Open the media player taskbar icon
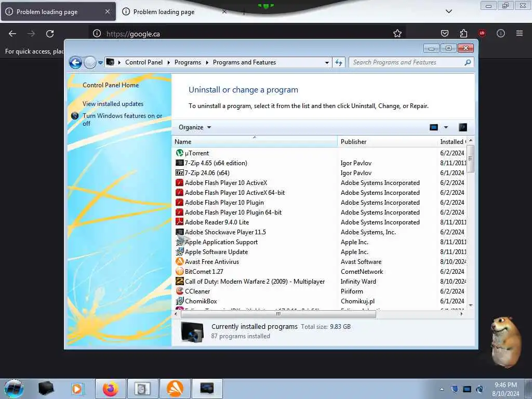This screenshot has height=399, width=532. (x=78, y=389)
